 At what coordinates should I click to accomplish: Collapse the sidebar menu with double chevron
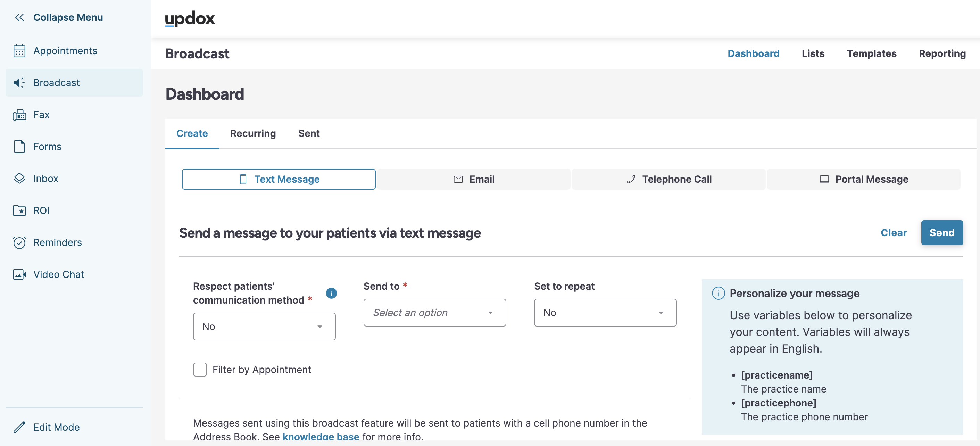(x=19, y=17)
